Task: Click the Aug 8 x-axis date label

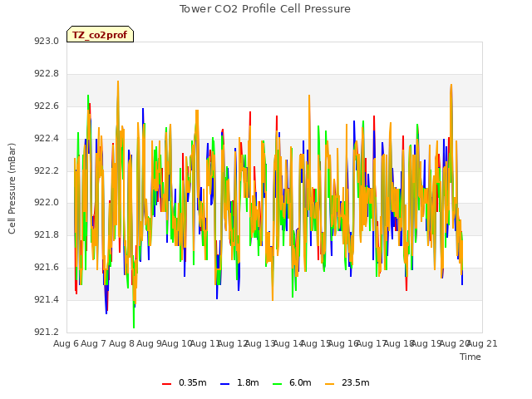Action: (121, 343)
